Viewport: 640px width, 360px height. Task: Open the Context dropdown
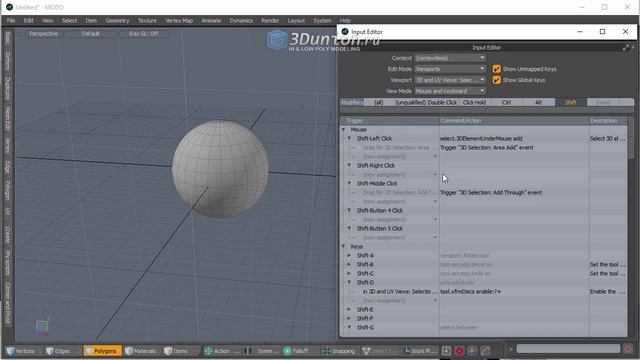(450, 58)
